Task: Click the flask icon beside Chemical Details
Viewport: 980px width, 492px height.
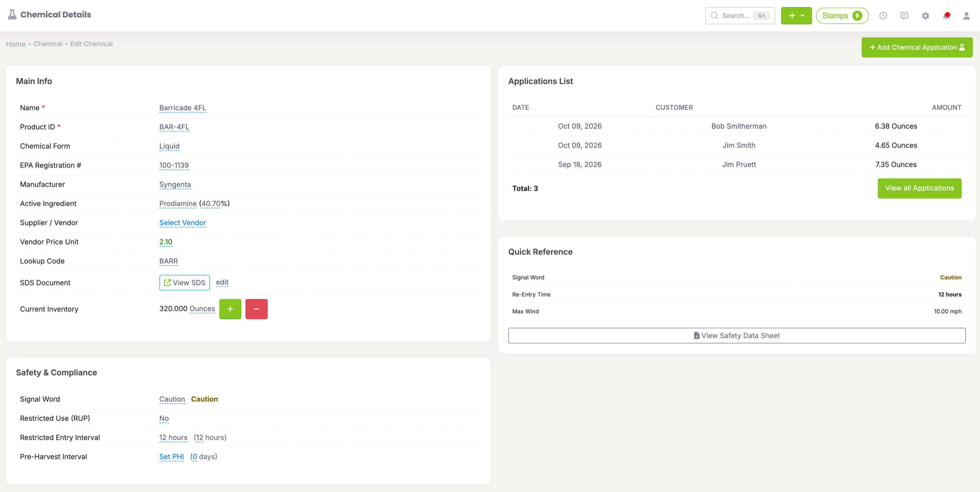Action: 12,15
